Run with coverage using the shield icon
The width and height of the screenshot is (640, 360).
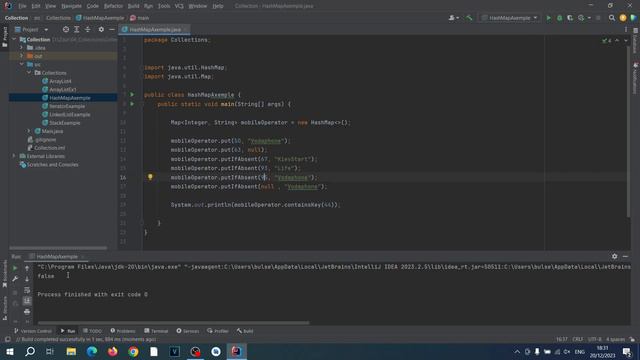pyautogui.click(x=570, y=18)
